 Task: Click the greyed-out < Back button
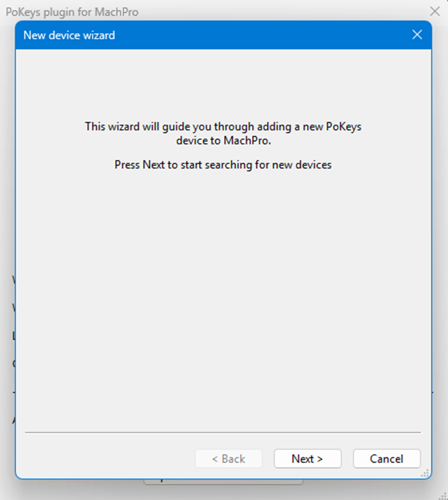228,458
